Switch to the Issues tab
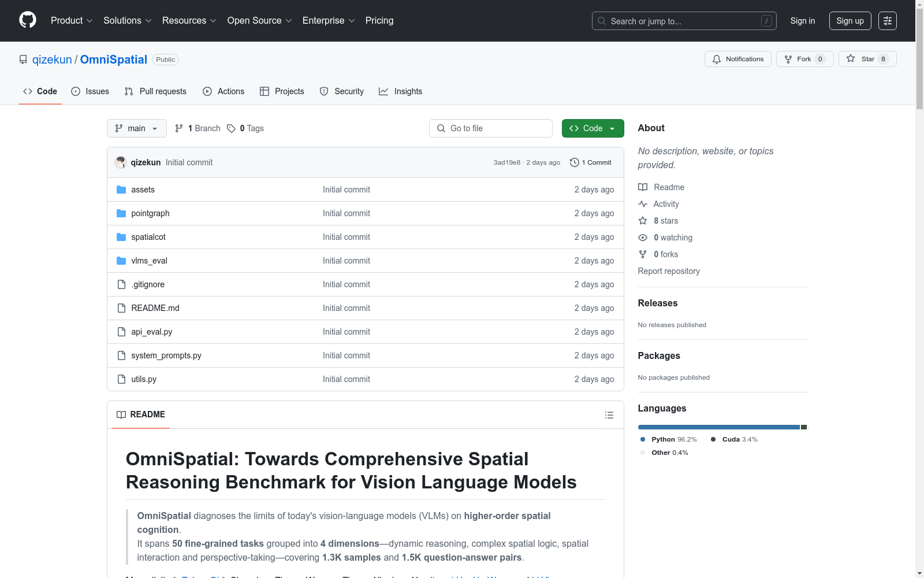 (x=90, y=91)
